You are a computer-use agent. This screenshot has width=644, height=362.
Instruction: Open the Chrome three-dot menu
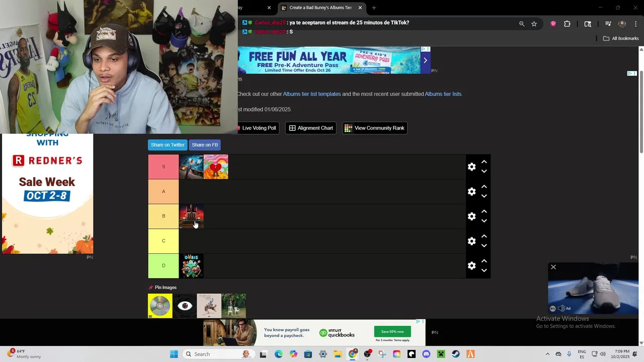tap(636, 24)
